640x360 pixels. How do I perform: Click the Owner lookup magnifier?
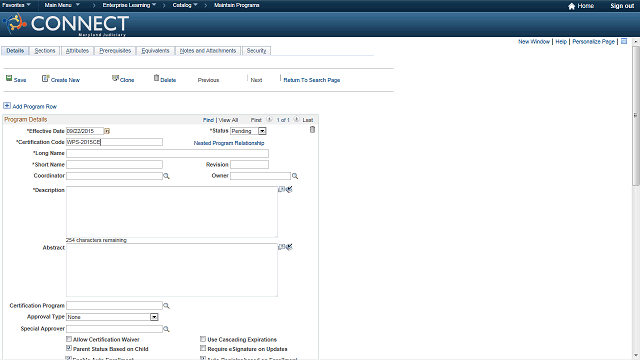point(295,176)
